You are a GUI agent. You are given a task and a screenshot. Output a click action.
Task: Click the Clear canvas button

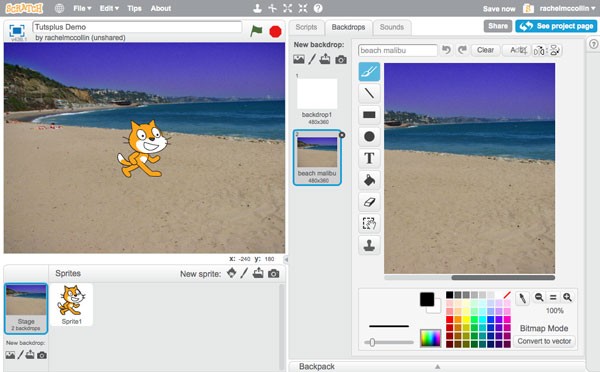tap(485, 50)
